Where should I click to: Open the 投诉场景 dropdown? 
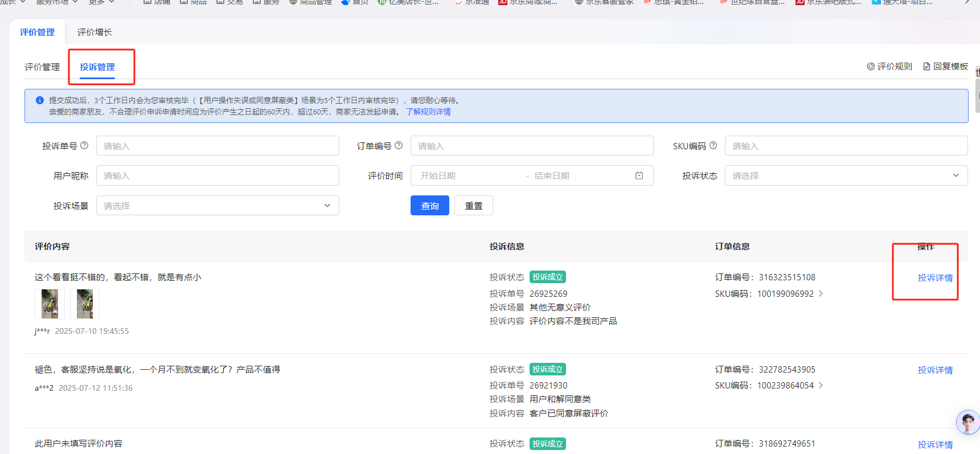[x=218, y=206]
